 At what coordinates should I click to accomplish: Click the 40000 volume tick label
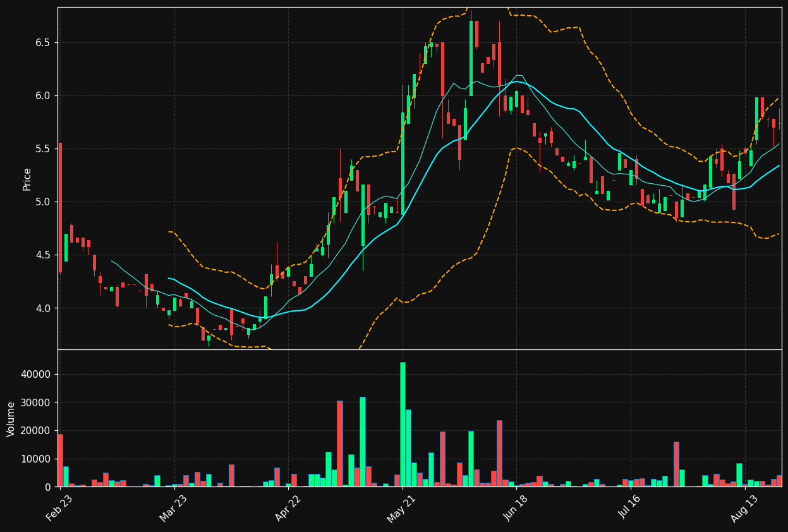click(37, 375)
